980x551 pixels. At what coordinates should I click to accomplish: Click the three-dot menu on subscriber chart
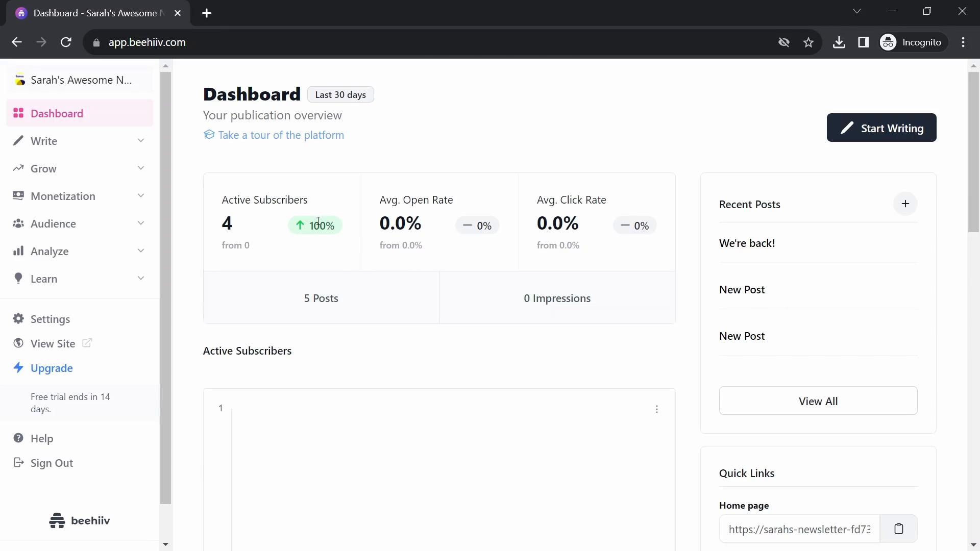point(656,409)
